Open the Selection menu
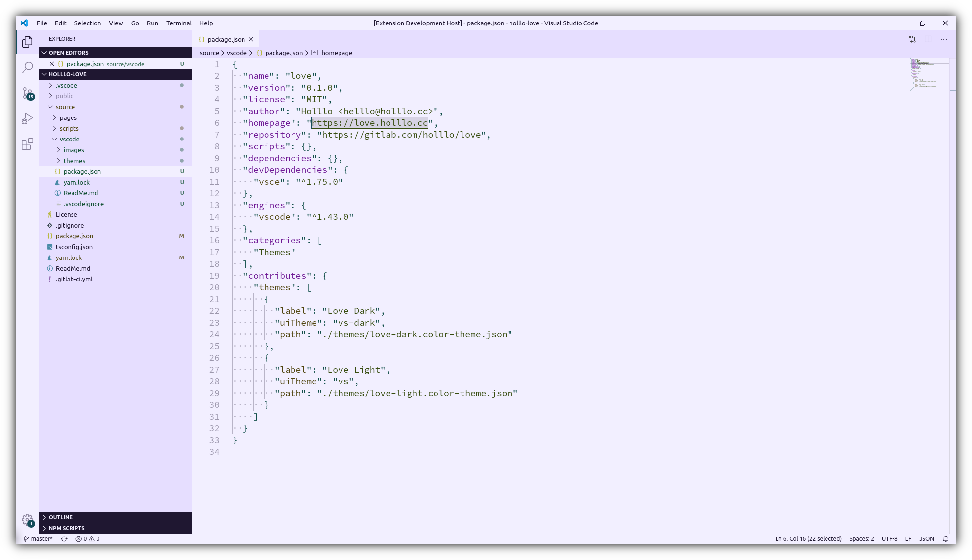 pos(88,23)
